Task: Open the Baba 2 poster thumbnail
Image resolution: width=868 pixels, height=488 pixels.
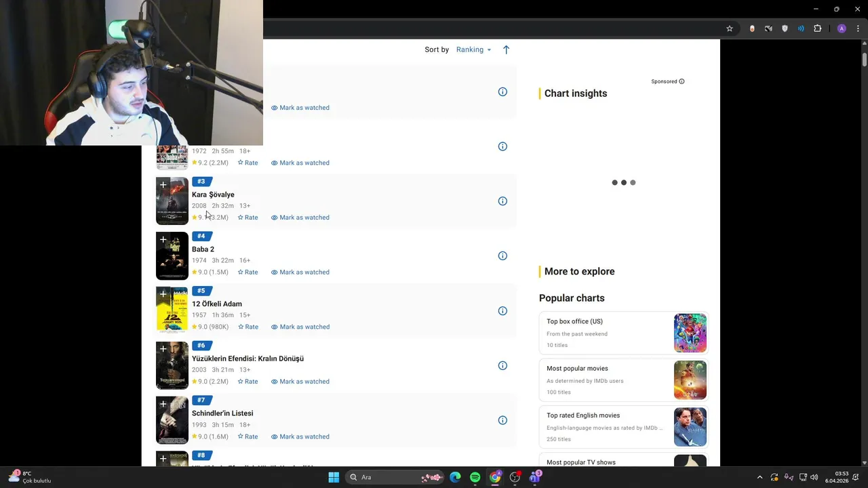Action: coord(172,256)
